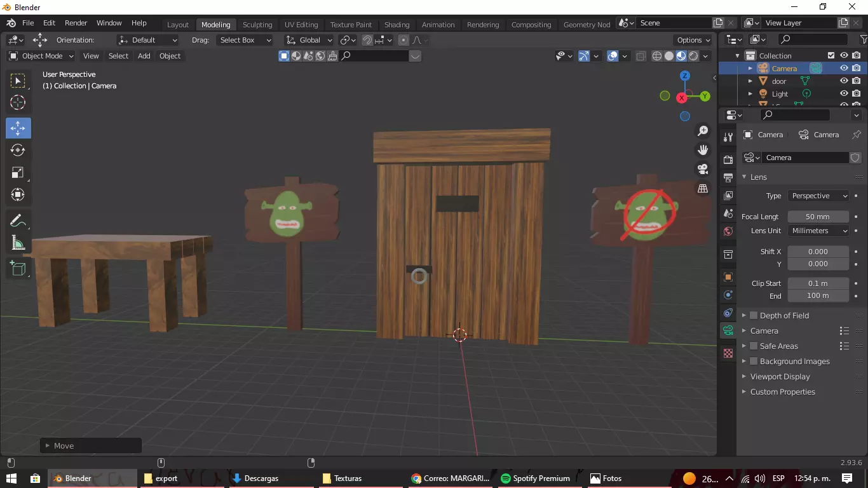This screenshot has width=868, height=488.
Task: Open the View Layer properties tab
Action: [728, 195]
